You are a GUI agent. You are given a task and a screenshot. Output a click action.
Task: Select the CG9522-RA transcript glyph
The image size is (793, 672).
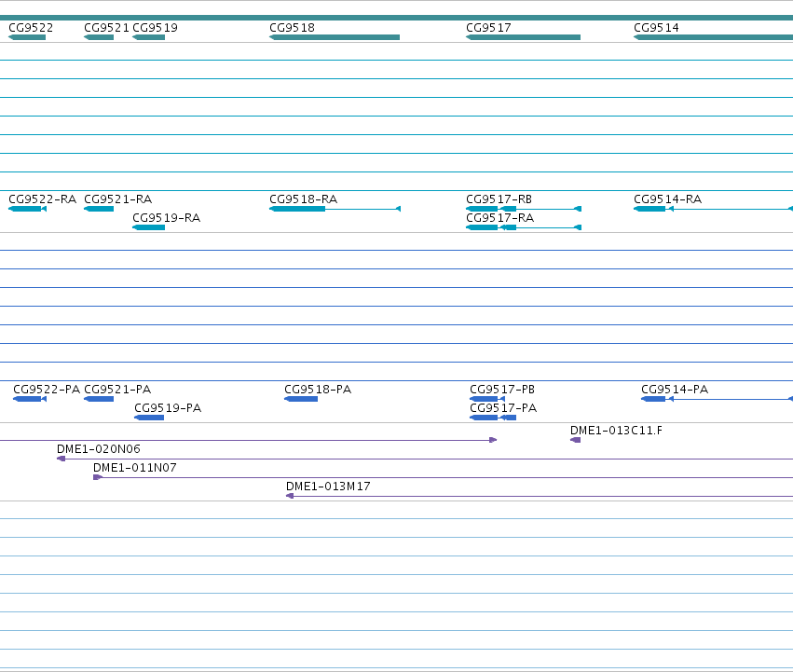(x=27, y=209)
